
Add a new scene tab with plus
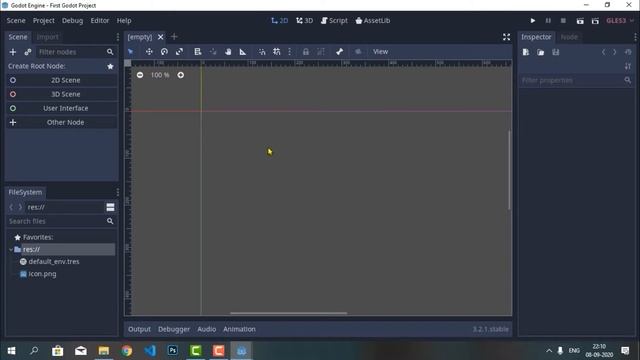(174, 37)
